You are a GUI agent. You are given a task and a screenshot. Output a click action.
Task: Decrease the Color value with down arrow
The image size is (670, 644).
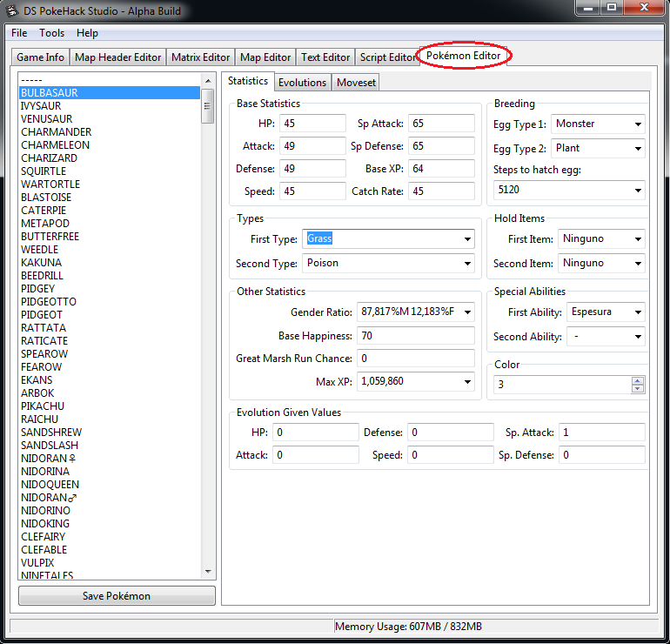(x=638, y=388)
